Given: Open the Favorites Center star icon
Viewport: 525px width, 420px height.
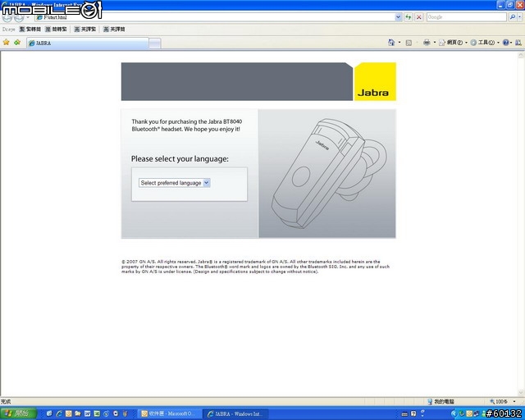Looking at the screenshot, I should click(x=6, y=42).
